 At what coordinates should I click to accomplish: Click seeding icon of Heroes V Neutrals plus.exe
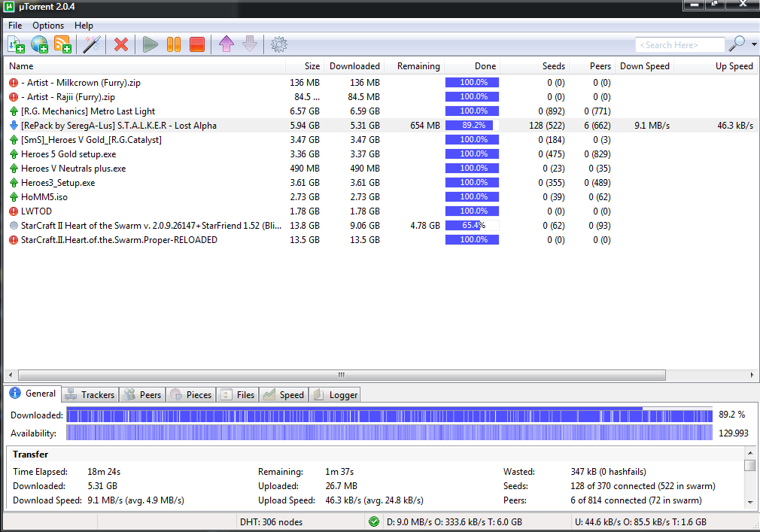[14, 169]
